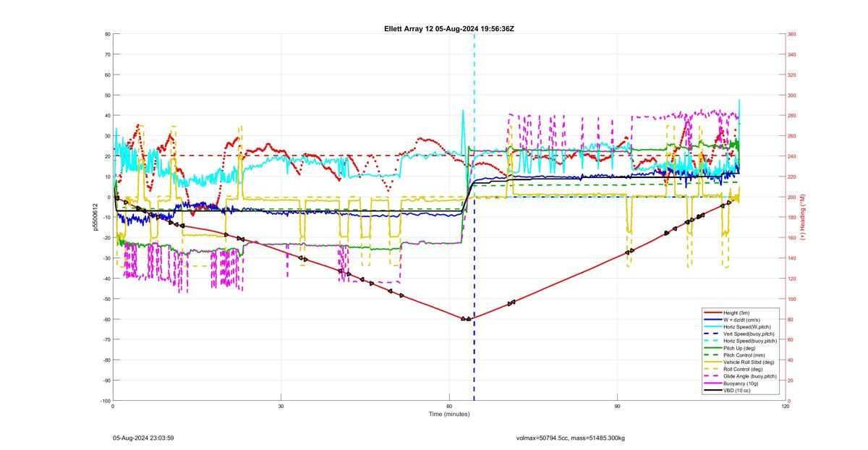The height and width of the screenshot is (450, 868).
Task: Click the left y-axis tick label "-100"
Action: (x=105, y=401)
